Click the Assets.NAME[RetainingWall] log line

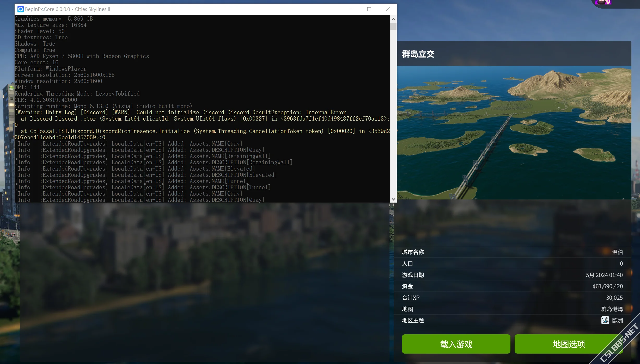[x=143, y=156]
